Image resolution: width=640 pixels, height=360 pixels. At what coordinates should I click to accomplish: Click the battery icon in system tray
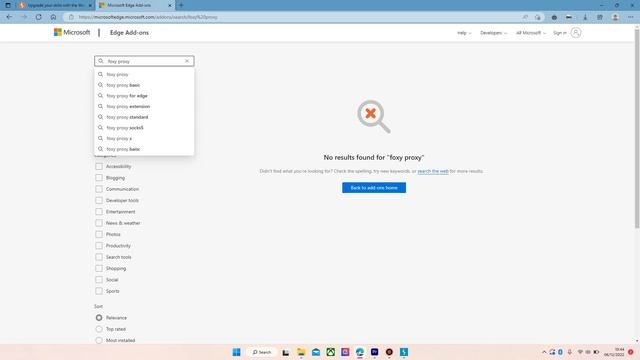click(596, 352)
